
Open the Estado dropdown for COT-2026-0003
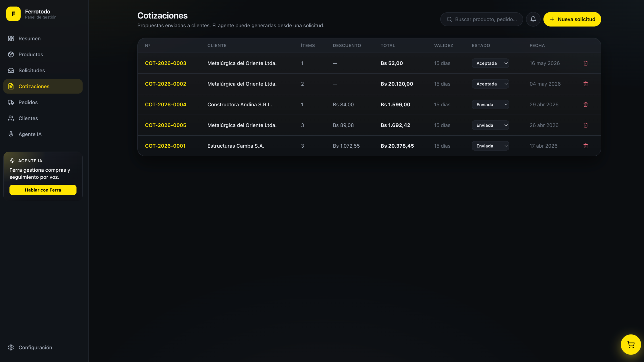[x=490, y=63]
